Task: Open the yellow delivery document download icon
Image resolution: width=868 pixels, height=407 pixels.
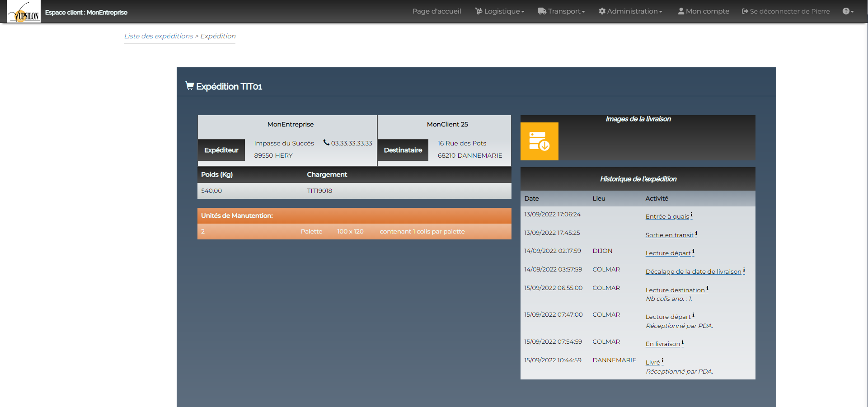Action: [539, 141]
